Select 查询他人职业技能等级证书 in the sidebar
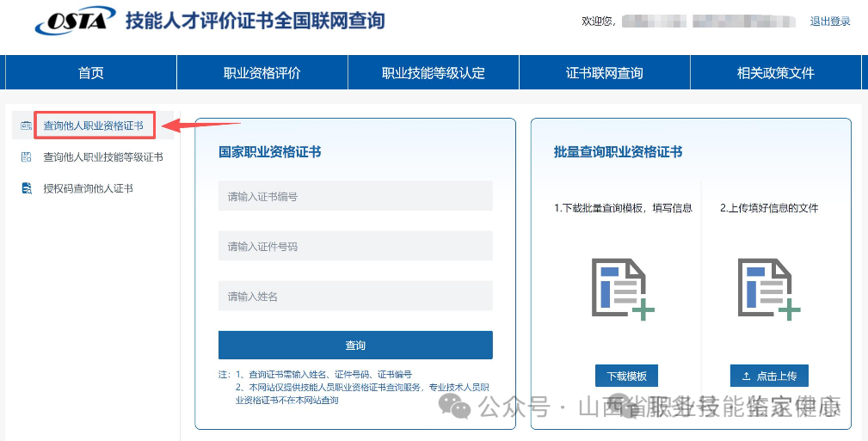The width and height of the screenshot is (868, 441). point(103,157)
